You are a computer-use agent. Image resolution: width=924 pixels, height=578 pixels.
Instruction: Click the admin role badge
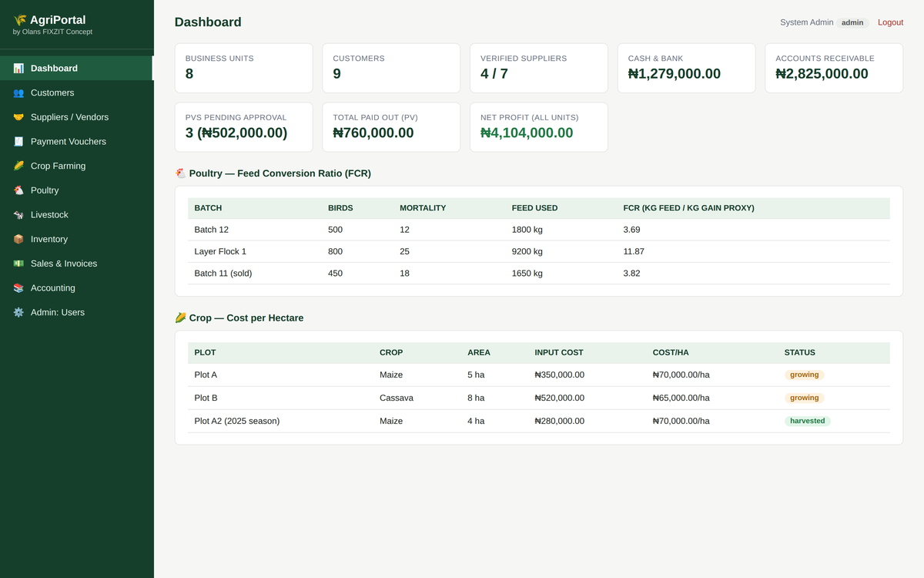(852, 22)
